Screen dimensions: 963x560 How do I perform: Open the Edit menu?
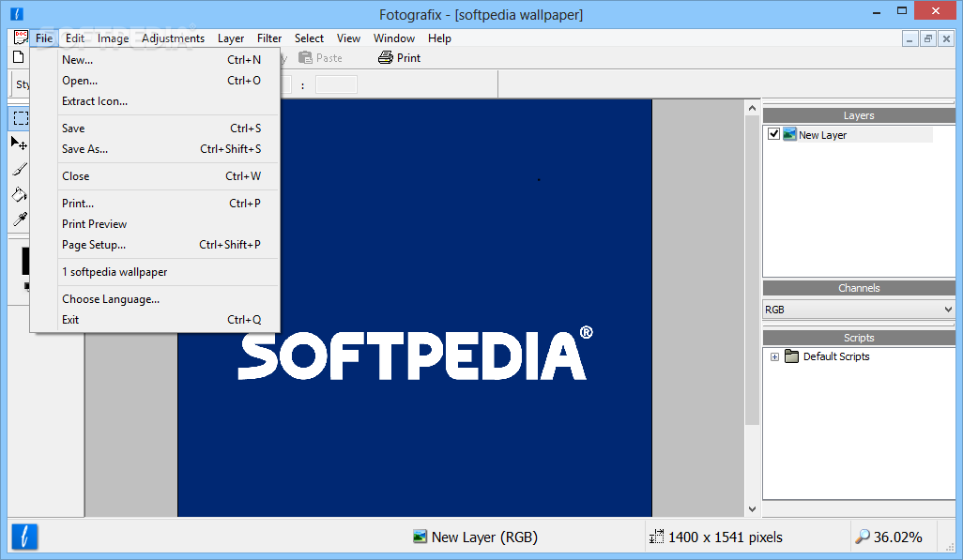(75, 38)
